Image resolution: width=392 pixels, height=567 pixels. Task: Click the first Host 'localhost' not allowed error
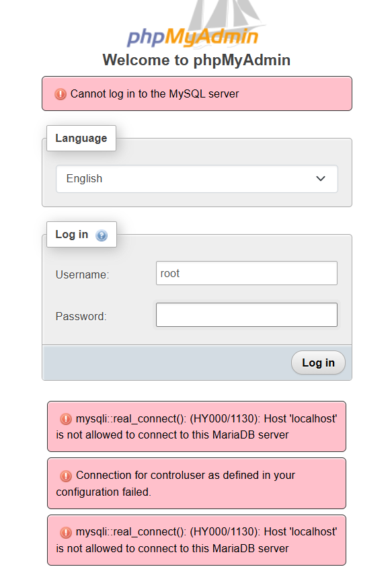click(196, 426)
